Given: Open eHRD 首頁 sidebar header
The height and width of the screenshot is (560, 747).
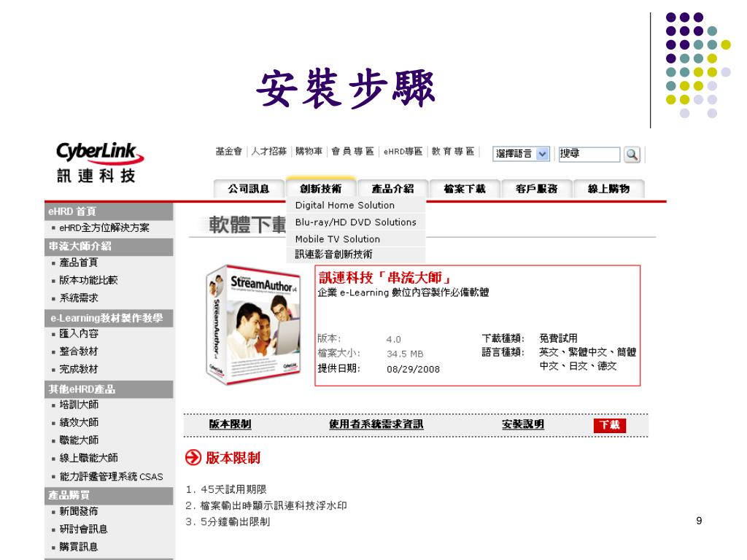Looking at the screenshot, I should tap(109, 211).
